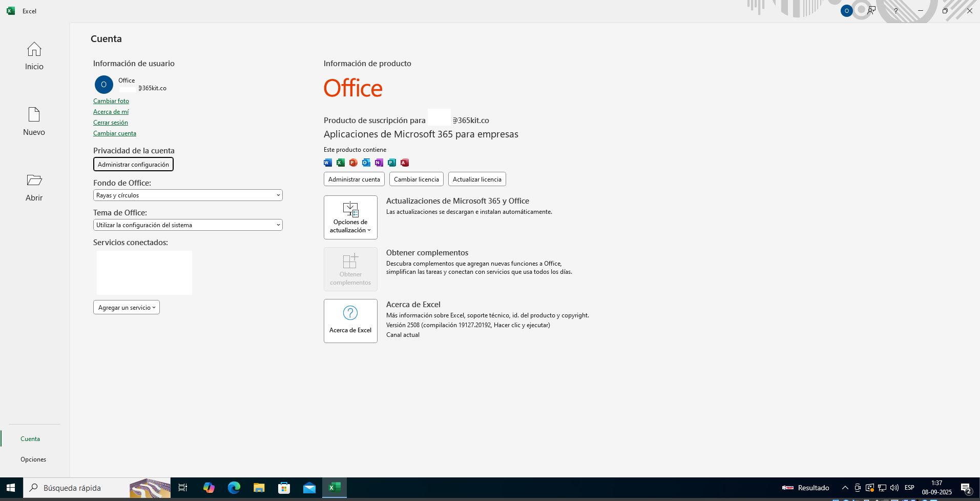Click Cambiar cuenta link
Screen dimensions: 980x501
click(115, 133)
